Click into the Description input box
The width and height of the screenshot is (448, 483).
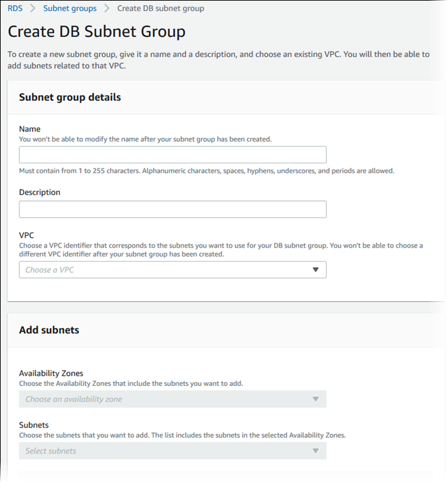(x=172, y=209)
